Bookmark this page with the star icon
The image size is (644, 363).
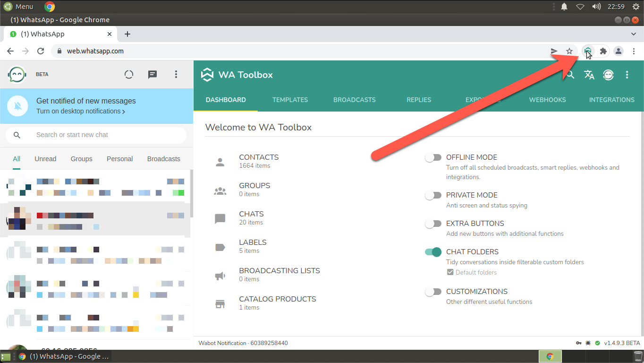click(x=569, y=51)
